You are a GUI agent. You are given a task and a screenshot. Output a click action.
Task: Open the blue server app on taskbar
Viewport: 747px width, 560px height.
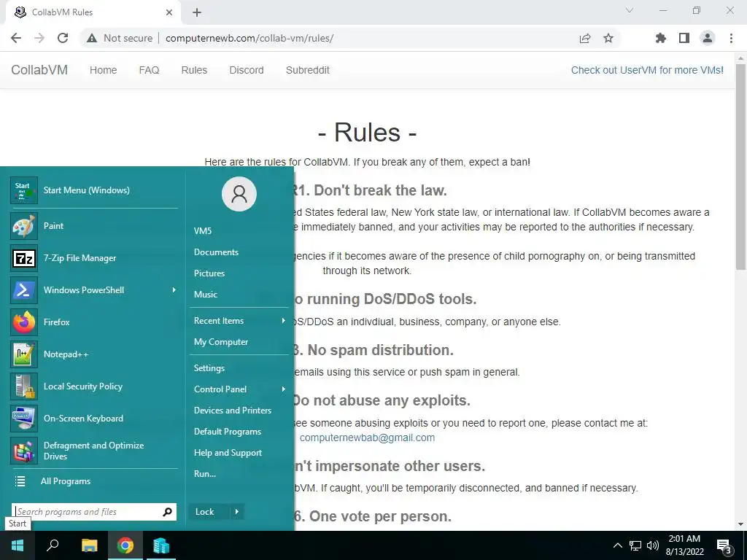coord(161,545)
